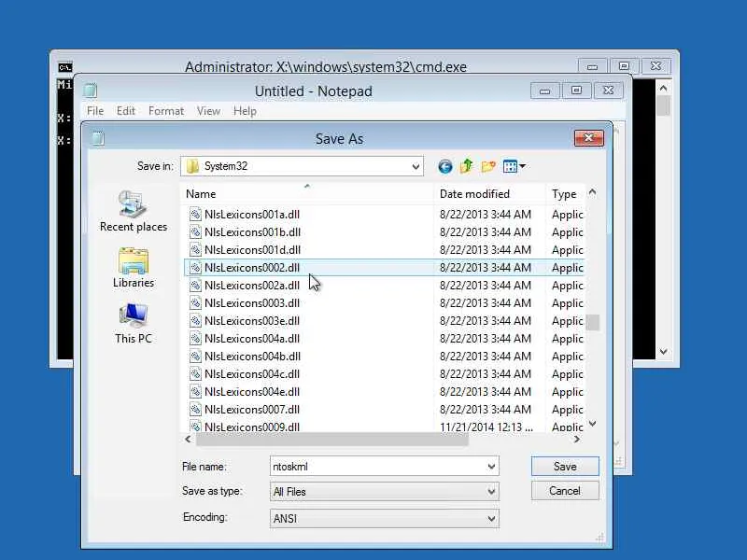Create a new folder icon
747x560 pixels.
click(488, 166)
